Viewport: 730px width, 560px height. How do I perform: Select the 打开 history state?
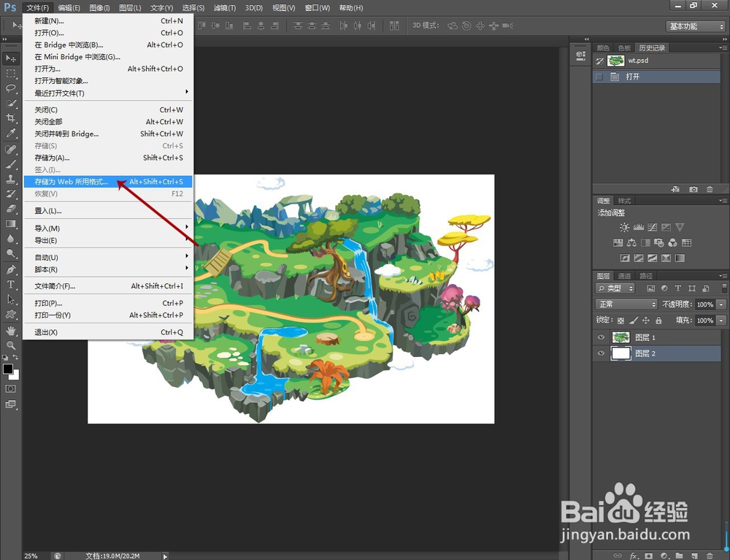pos(656,77)
